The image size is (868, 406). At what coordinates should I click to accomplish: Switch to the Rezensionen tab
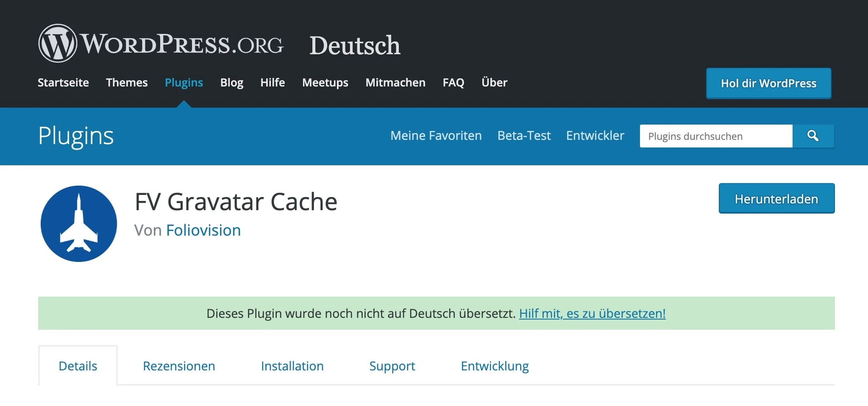(179, 366)
